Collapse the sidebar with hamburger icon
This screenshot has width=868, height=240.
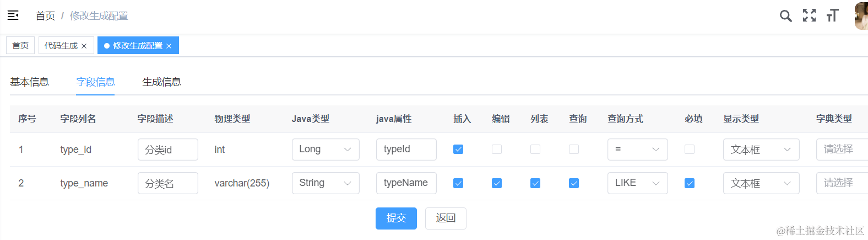[x=13, y=15]
